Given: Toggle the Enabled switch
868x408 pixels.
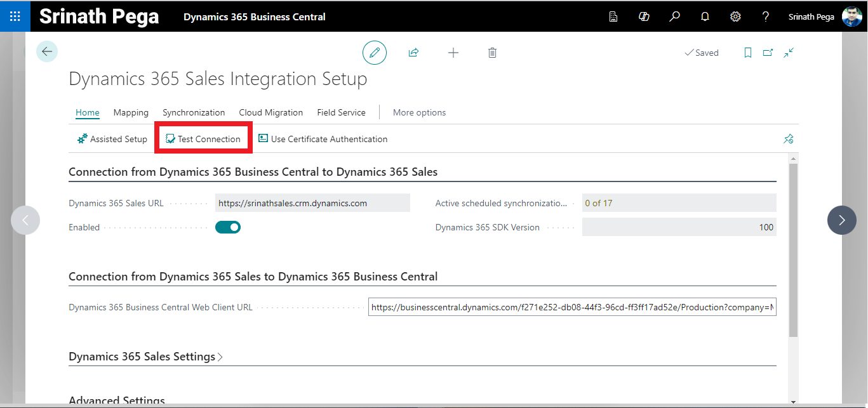Looking at the screenshot, I should [228, 227].
